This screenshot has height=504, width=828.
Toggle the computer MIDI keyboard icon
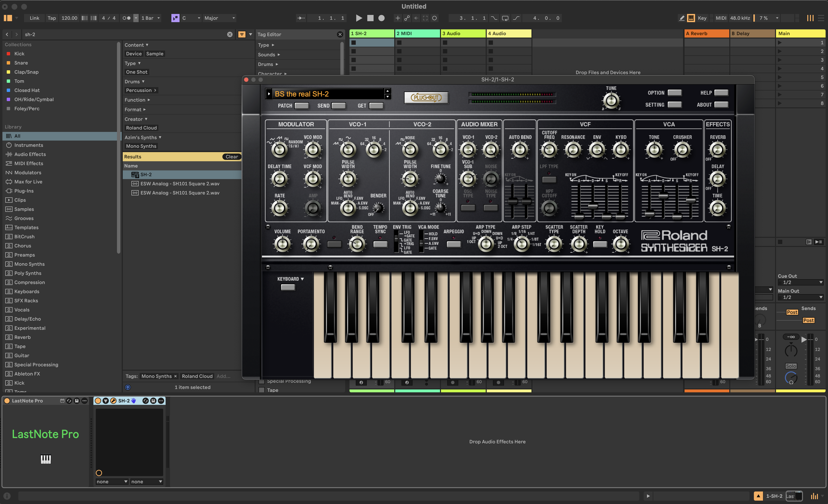click(691, 18)
